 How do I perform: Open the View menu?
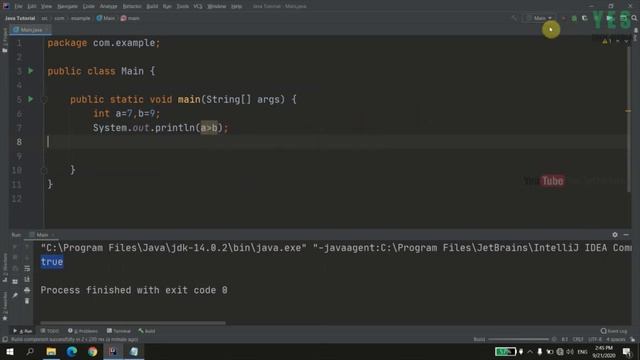click(x=46, y=6)
